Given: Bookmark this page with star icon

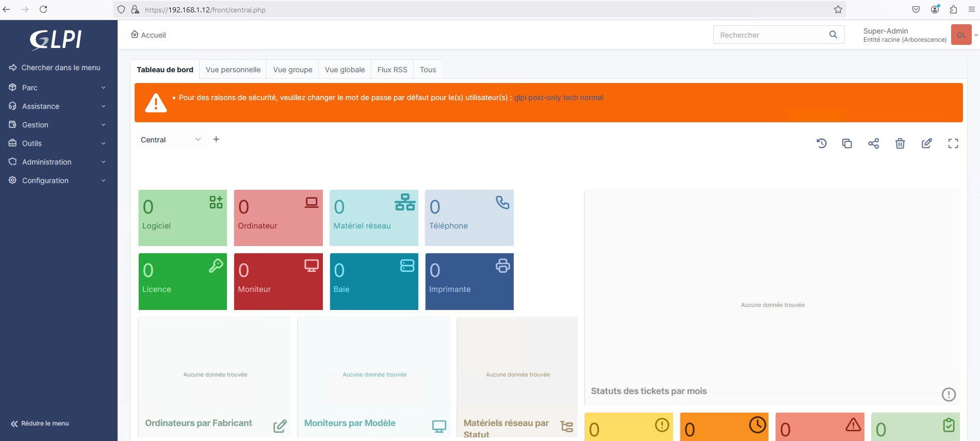Looking at the screenshot, I should click(838, 9).
